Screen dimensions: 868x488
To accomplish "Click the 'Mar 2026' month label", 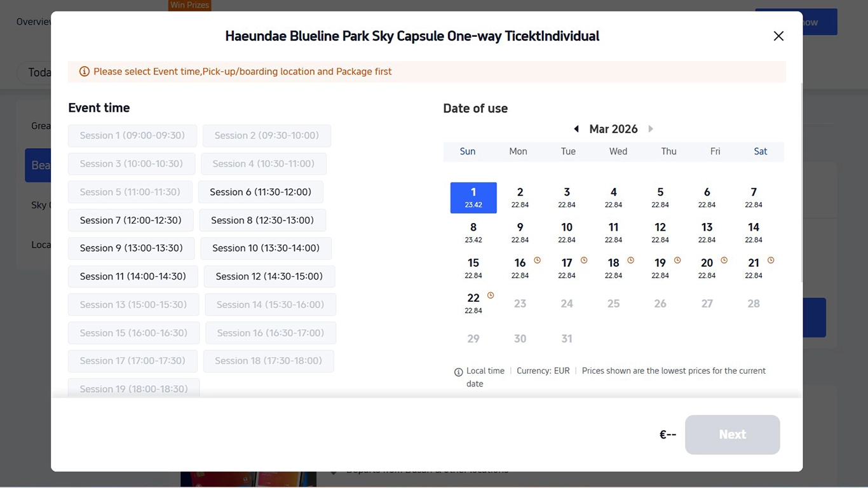I will pyautogui.click(x=613, y=129).
